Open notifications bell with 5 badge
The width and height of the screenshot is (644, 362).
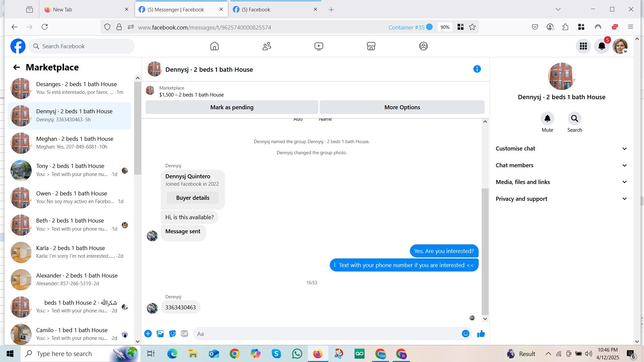point(602,46)
